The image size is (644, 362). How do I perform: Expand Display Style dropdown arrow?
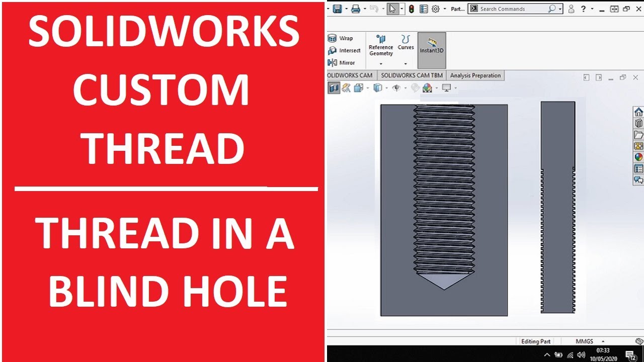click(386, 88)
